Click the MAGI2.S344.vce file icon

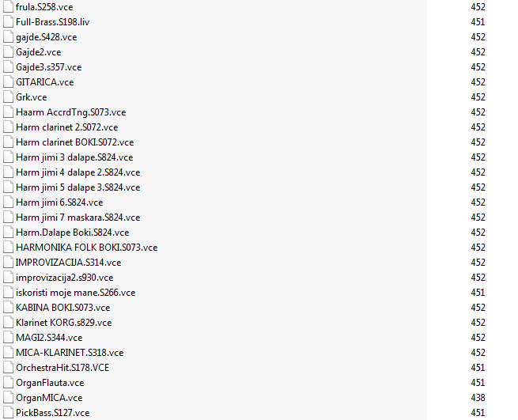click(x=8, y=338)
